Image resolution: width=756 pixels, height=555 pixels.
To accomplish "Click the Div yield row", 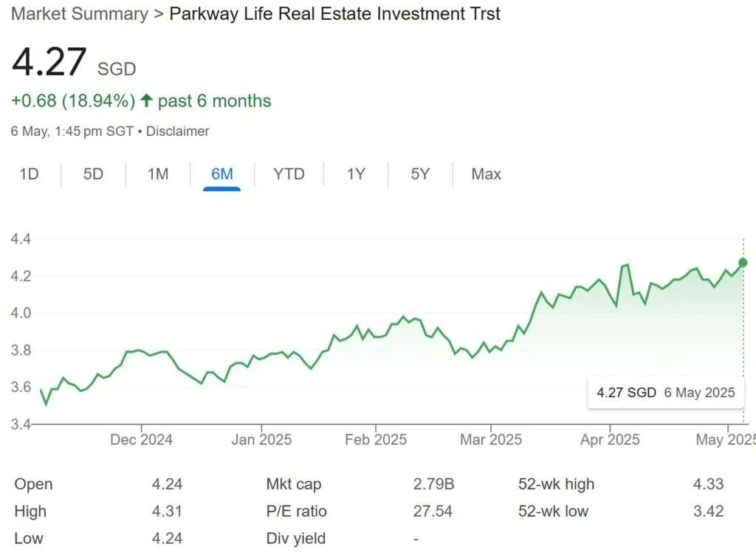I will [295, 538].
